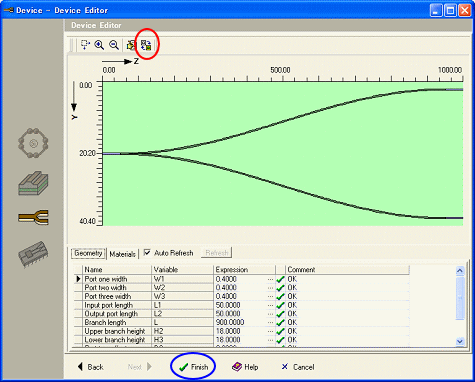
Task: Click the Input port length expression field
Action: tap(240, 305)
